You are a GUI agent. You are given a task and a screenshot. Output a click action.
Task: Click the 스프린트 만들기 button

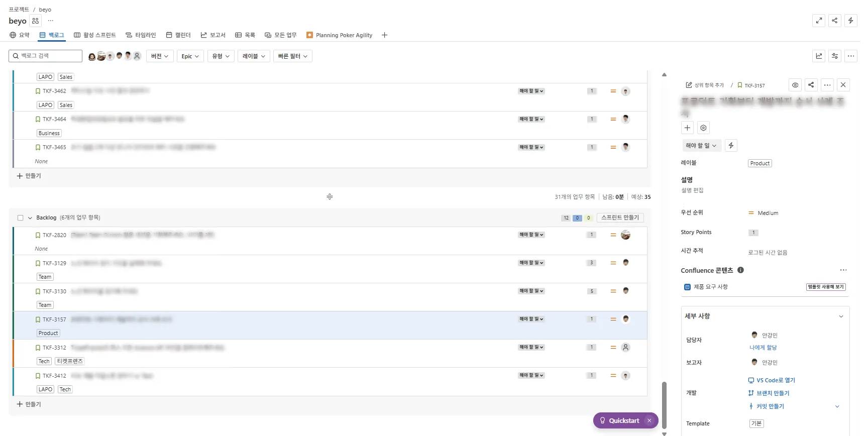(x=620, y=217)
